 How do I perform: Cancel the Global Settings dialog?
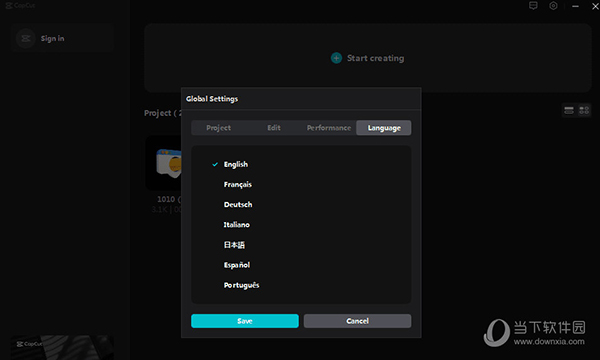[x=357, y=321]
